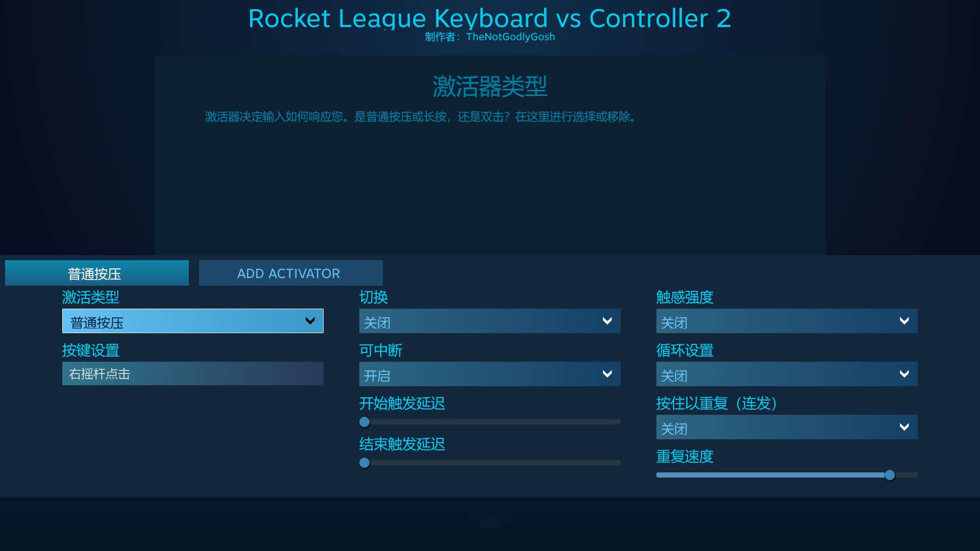Screen dimensions: 980x551
Task: Open the 可中断 dropdown showing 开启
Action: 489,374
